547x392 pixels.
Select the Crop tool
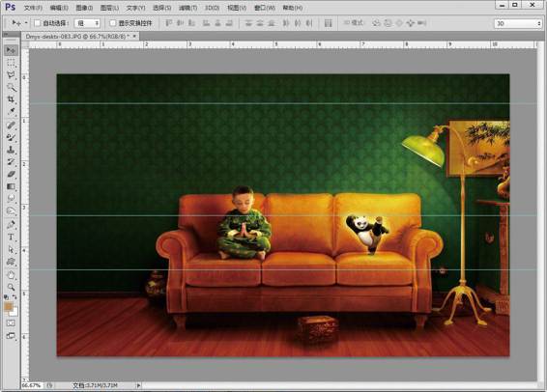11,99
